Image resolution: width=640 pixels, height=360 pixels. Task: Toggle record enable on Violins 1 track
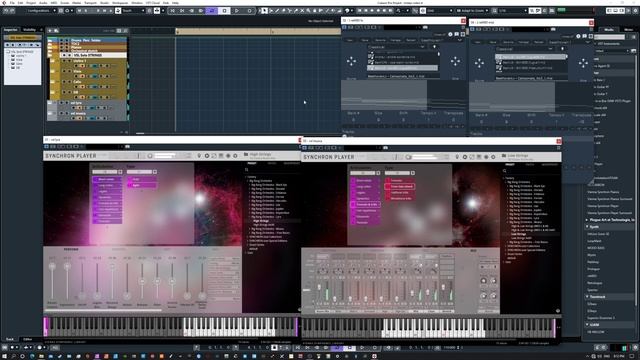pos(76,66)
